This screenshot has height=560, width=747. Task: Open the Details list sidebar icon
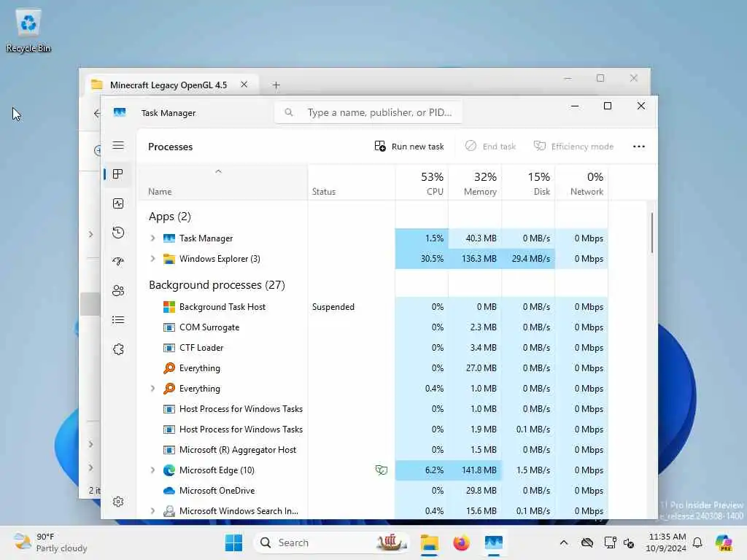click(x=118, y=320)
